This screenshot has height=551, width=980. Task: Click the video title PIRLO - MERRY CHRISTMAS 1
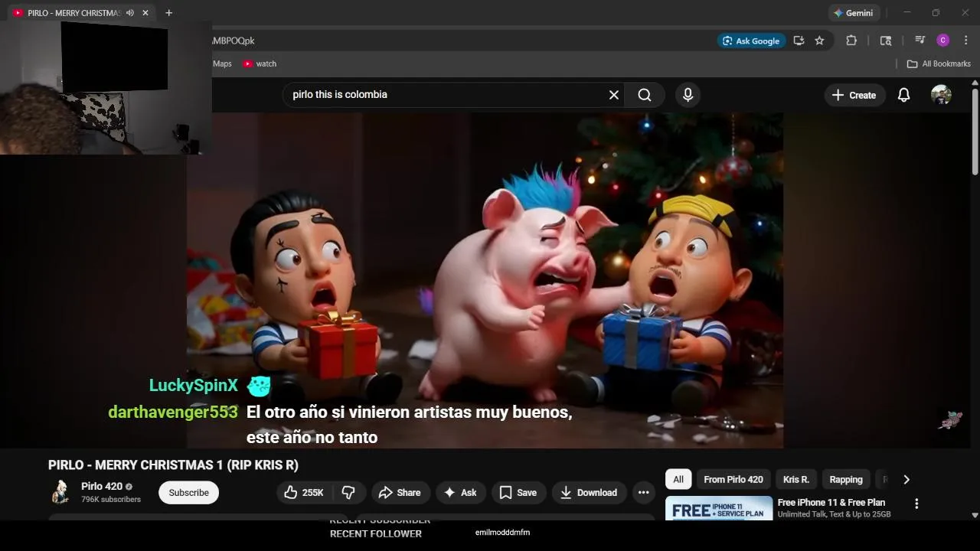click(x=173, y=465)
